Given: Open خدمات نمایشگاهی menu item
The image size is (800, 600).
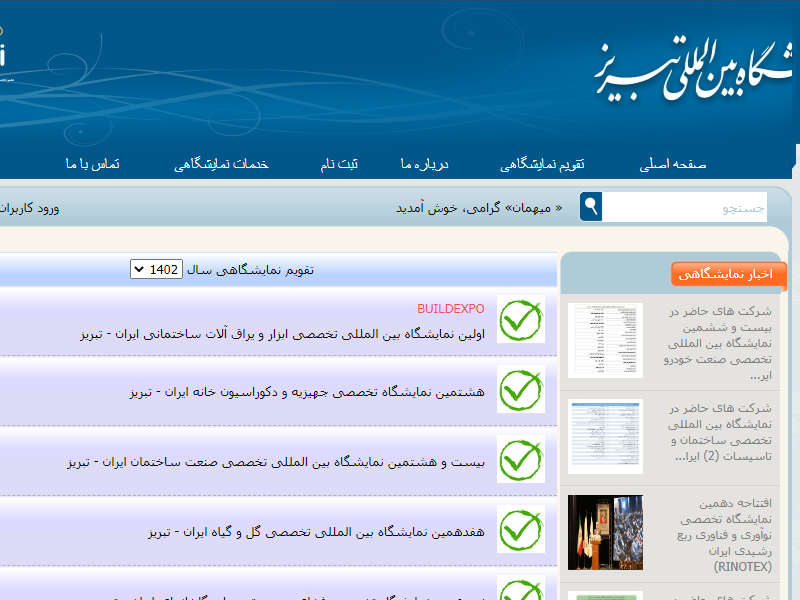Looking at the screenshot, I should click(x=222, y=164).
